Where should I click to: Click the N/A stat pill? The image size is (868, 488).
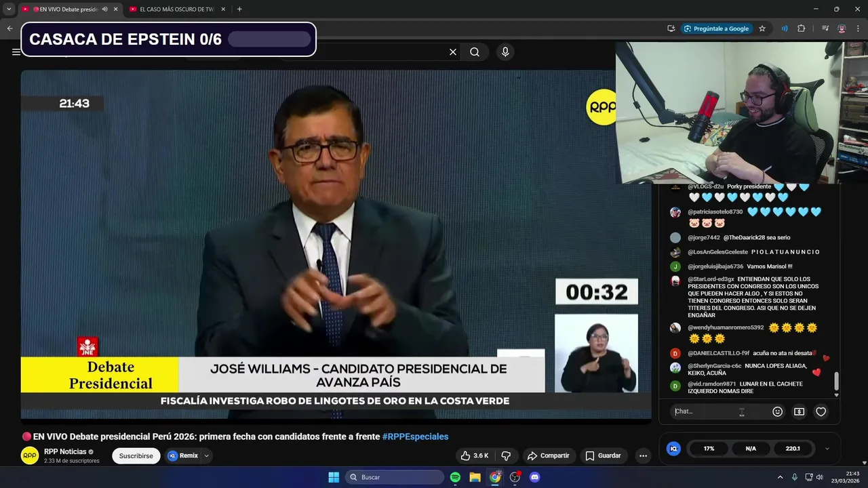pyautogui.click(x=751, y=449)
